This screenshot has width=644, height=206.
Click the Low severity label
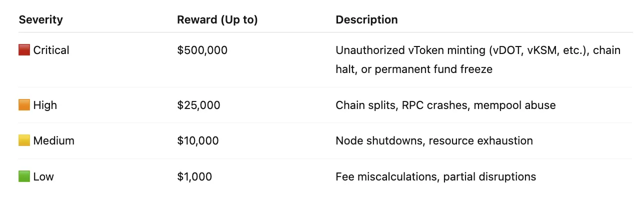click(43, 176)
